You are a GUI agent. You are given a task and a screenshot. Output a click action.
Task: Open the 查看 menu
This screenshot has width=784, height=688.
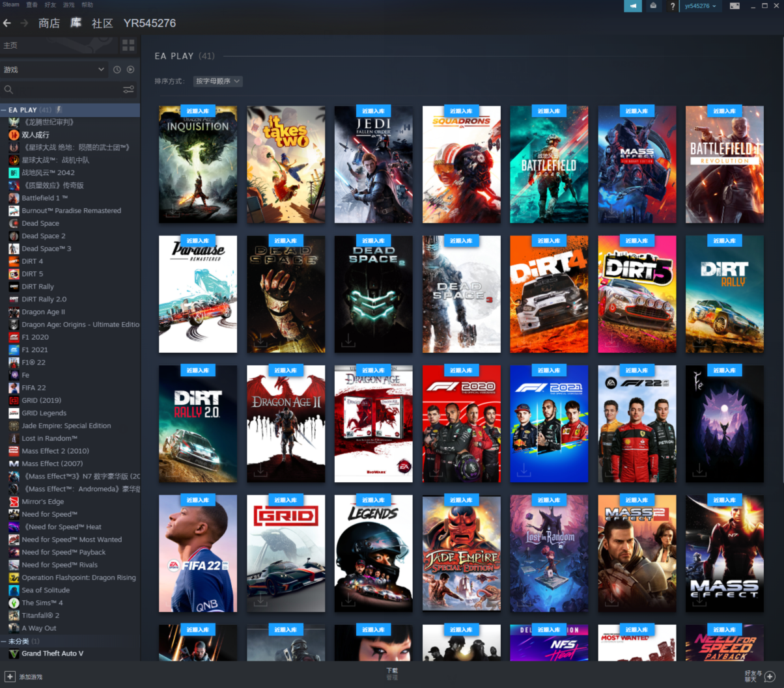[32, 5]
